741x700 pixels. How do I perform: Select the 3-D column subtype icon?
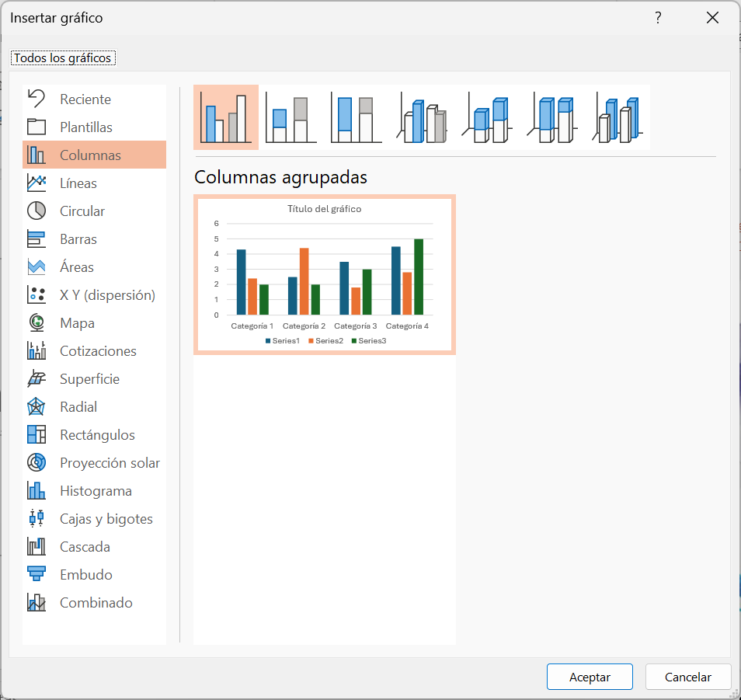617,117
